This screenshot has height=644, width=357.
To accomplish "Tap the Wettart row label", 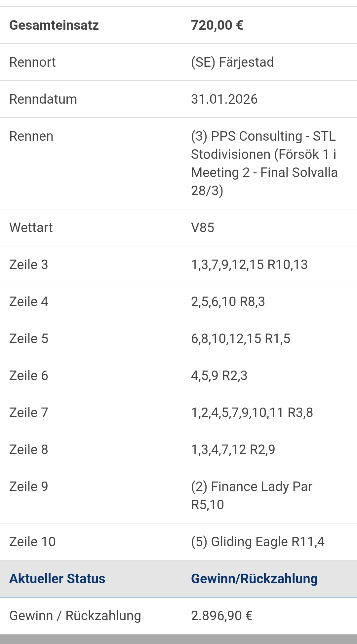I will [x=31, y=228].
